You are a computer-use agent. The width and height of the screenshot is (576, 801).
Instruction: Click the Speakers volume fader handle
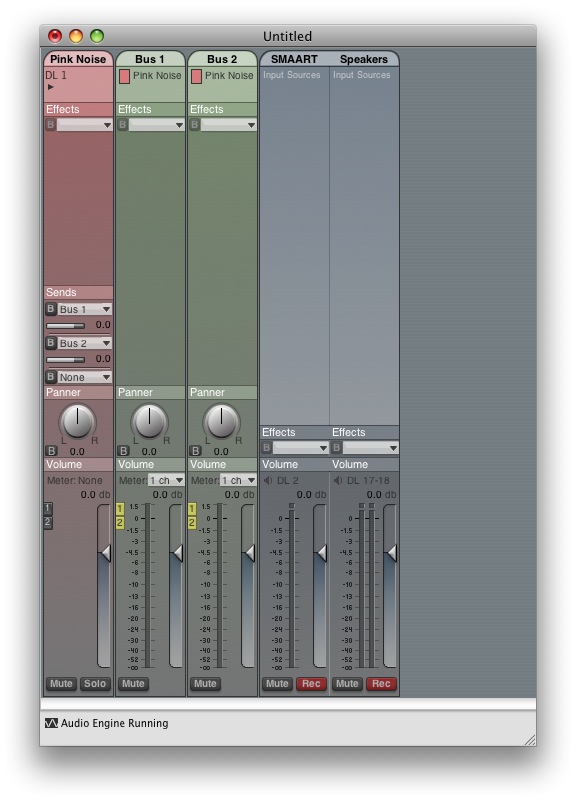[391, 553]
